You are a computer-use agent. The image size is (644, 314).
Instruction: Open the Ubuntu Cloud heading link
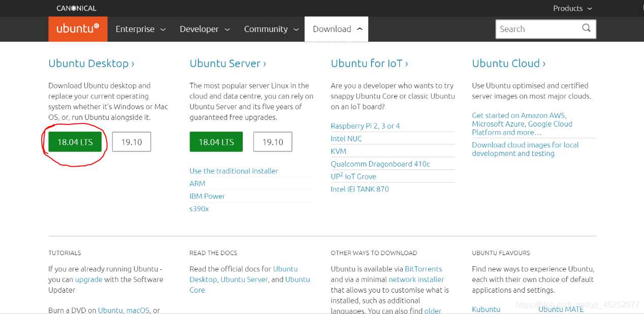pyautogui.click(x=509, y=64)
